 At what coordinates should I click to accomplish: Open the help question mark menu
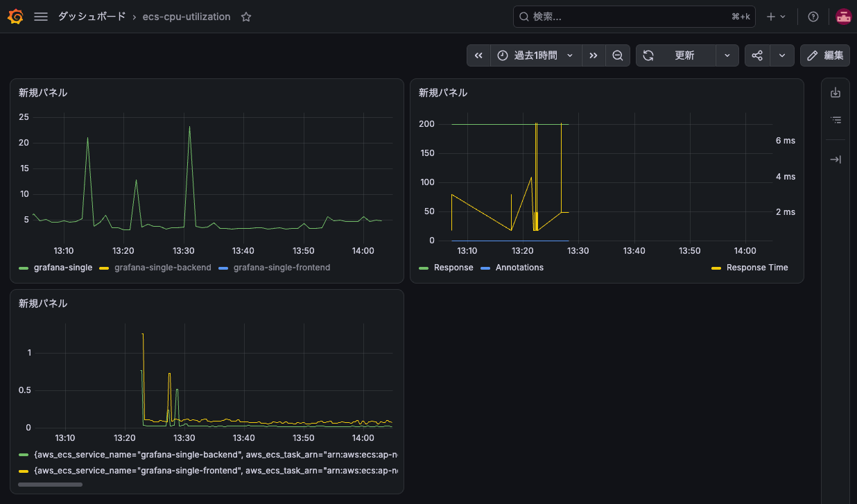click(x=813, y=17)
